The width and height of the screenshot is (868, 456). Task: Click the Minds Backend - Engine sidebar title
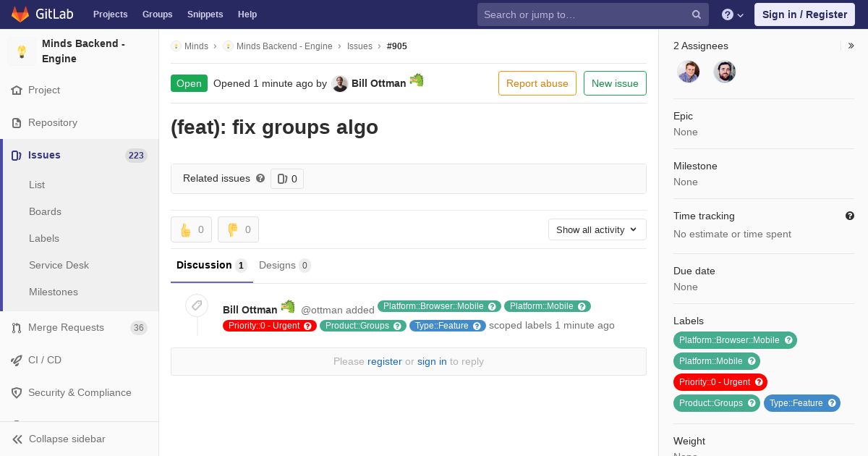pyautogui.click(x=83, y=51)
